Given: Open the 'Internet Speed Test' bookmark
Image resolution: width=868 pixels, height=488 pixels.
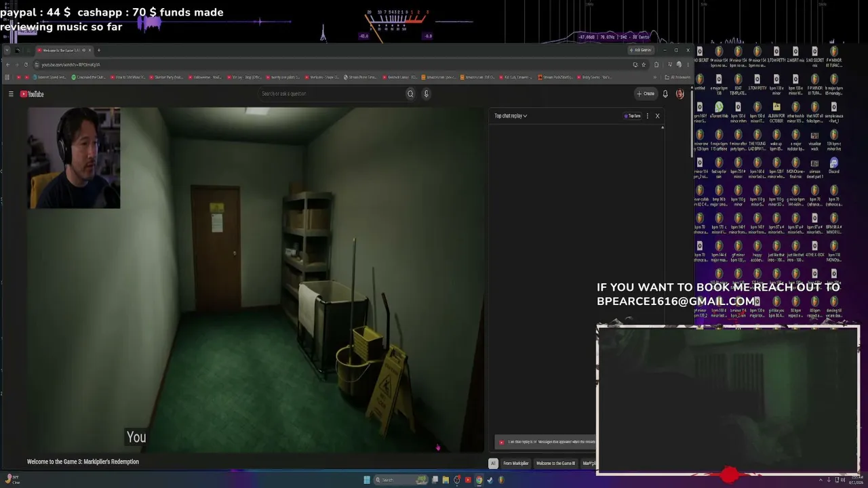Looking at the screenshot, I should click(x=50, y=77).
